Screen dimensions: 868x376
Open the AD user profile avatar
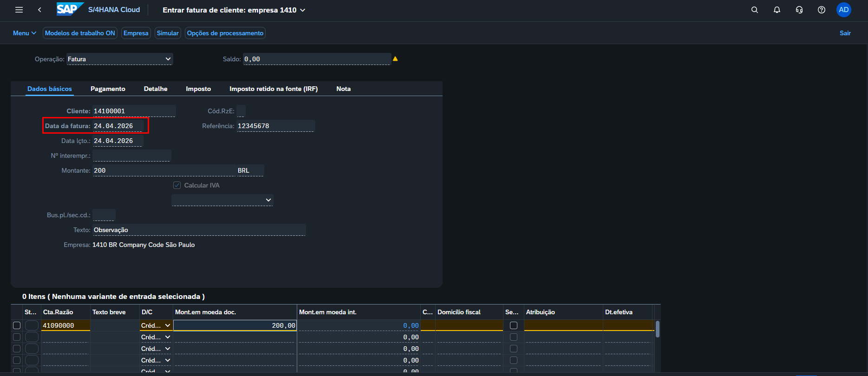coord(844,10)
